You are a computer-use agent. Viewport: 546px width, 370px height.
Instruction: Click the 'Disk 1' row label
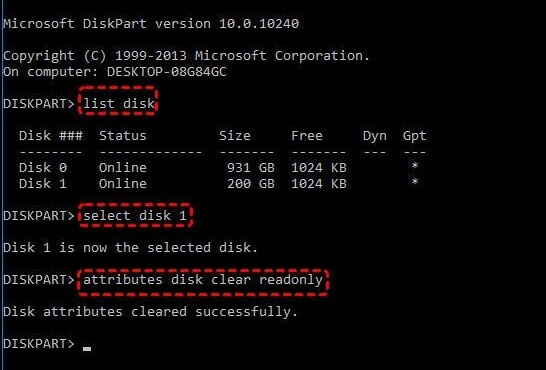click(x=43, y=184)
